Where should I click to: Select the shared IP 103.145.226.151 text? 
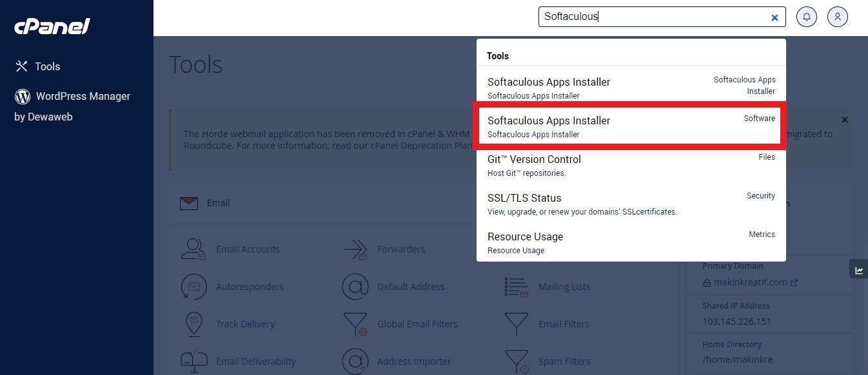click(736, 322)
